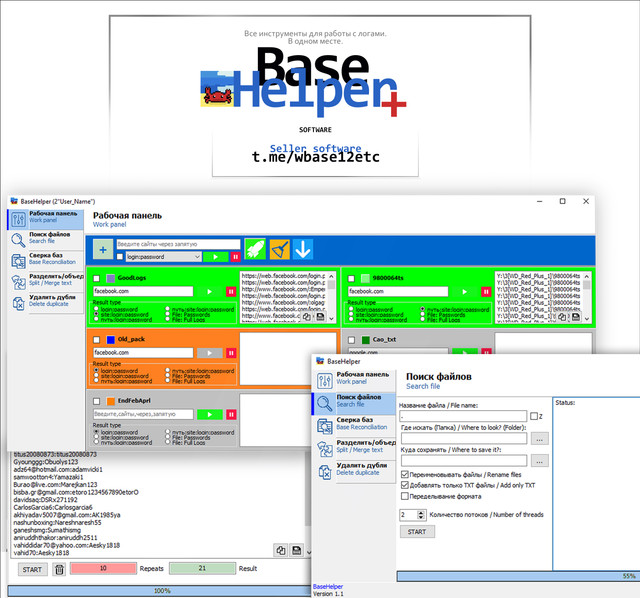Tick checkbox beside the login:password dropdown
This screenshot has width=640, height=598.
click(x=120, y=257)
